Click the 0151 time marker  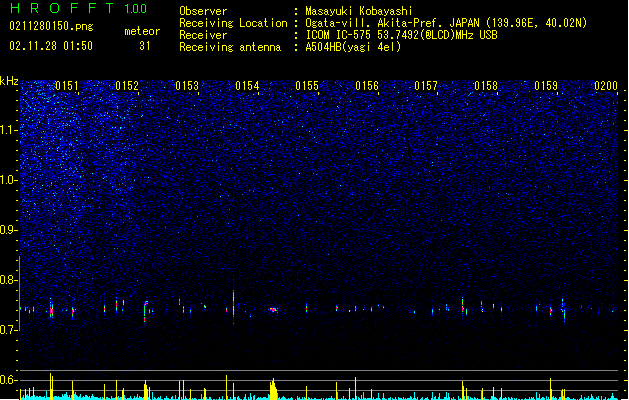coord(67,86)
